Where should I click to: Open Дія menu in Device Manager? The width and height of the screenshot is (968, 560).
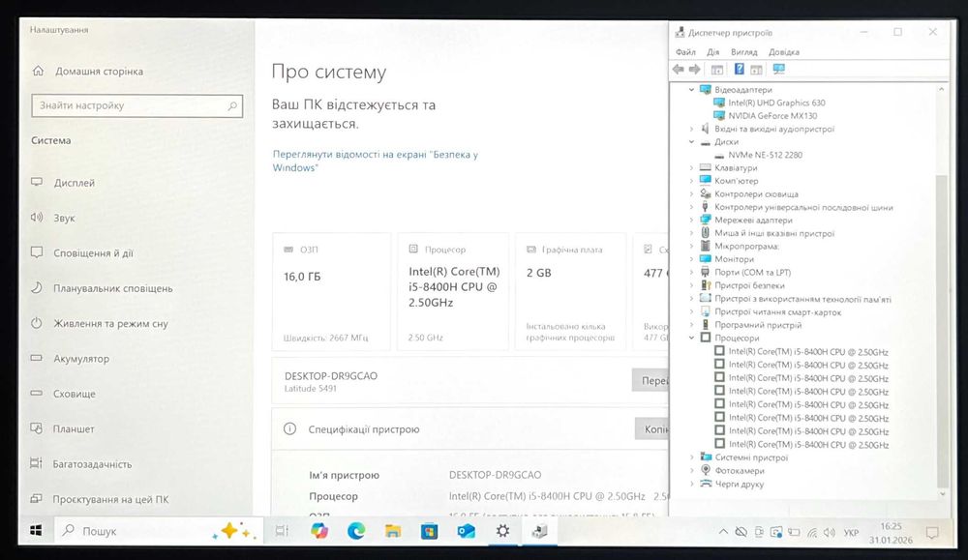click(713, 52)
